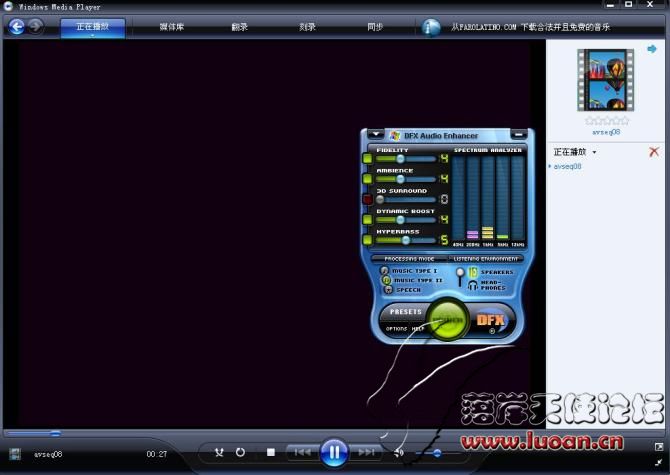
Task: Clear playlist with the red X icon
Action: (x=653, y=152)
